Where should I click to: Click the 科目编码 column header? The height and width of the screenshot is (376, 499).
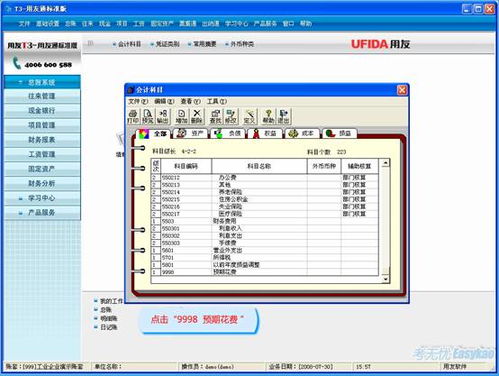tap(186, 166)
